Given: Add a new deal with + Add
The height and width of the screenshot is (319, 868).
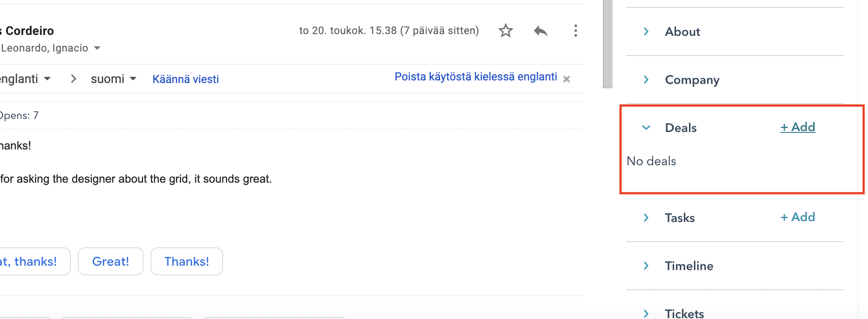Looking at the screenshot, I should (x=798, y=127).
